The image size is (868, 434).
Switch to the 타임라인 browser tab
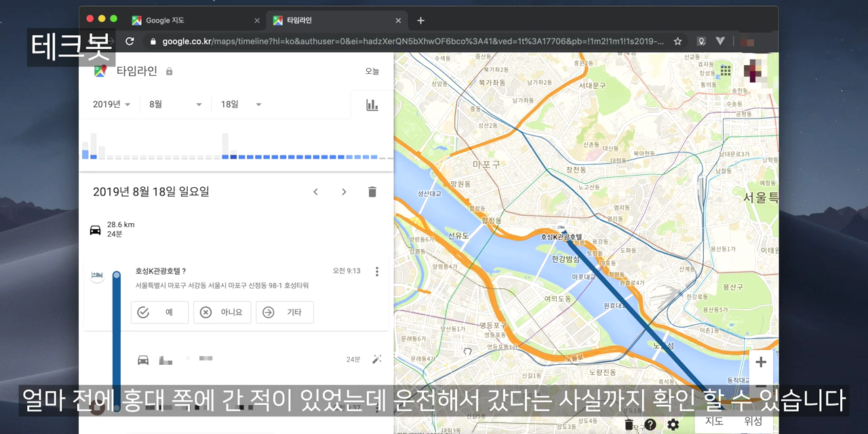click(x=336, y=20)
